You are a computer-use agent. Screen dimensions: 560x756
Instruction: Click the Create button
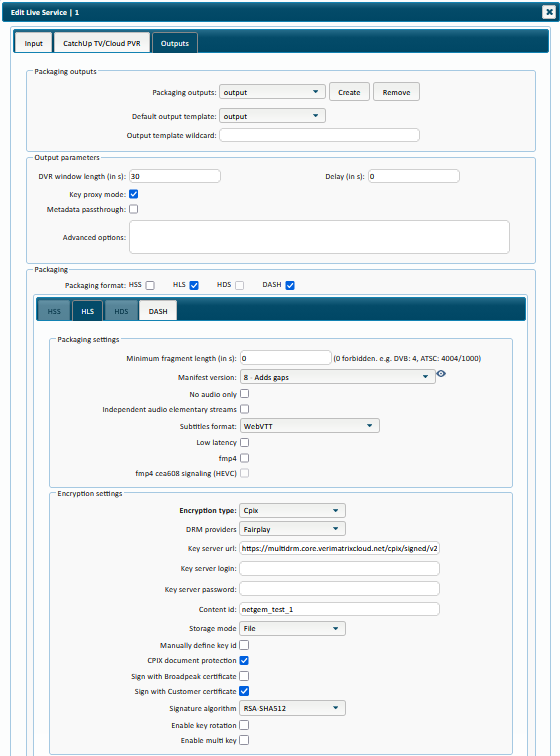[x=349, y=92]
